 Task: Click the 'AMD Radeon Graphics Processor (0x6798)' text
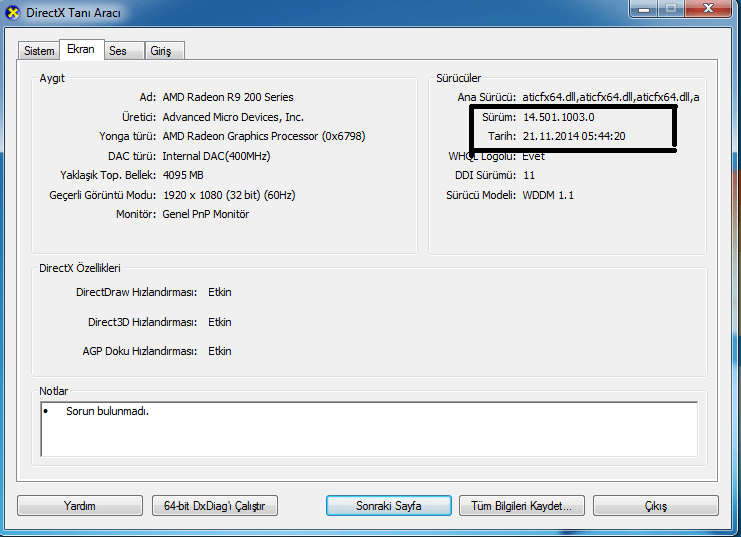coord(264,136)
